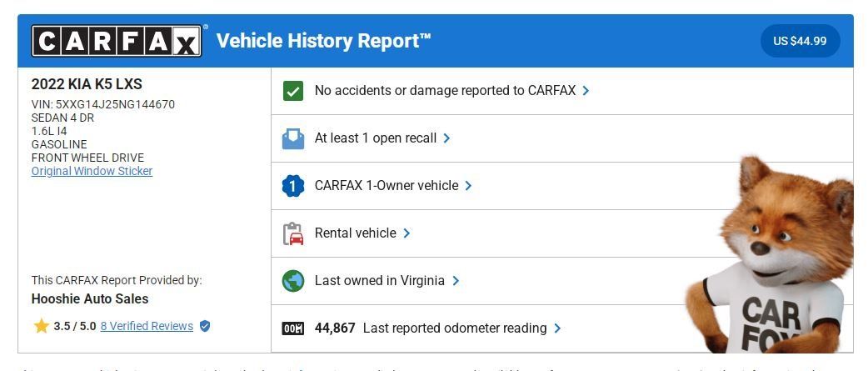Click the US $44.99 price button
The width and height of the screenshot is (868, 371).
(800, 41)
